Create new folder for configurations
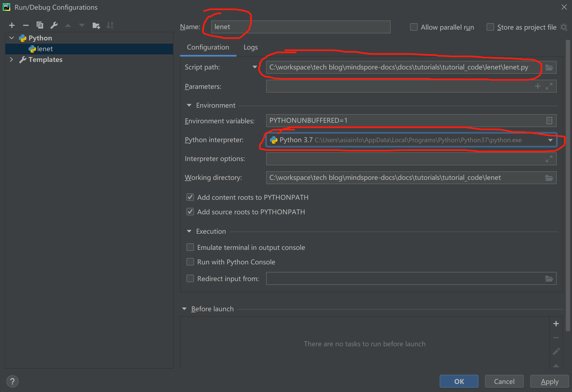This screenshot has width=572, height=392. pyautogui.click(x=96, y=25)
